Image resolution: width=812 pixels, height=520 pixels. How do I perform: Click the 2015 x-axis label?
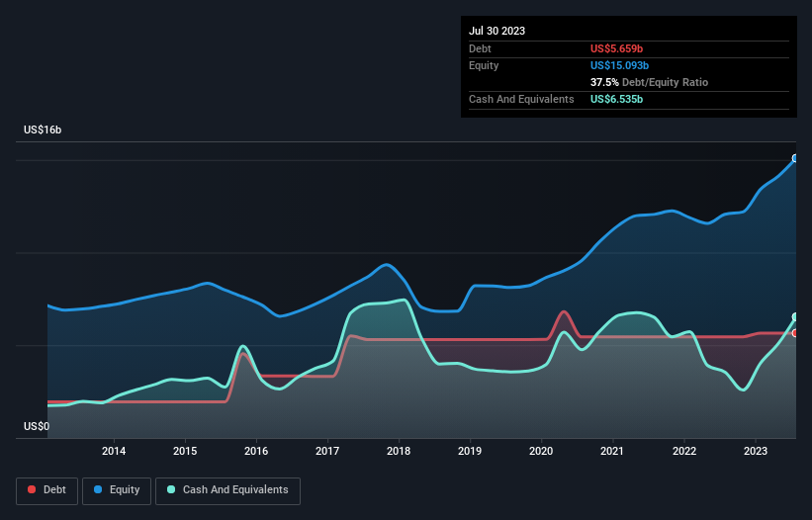click(x=185, y=451)
